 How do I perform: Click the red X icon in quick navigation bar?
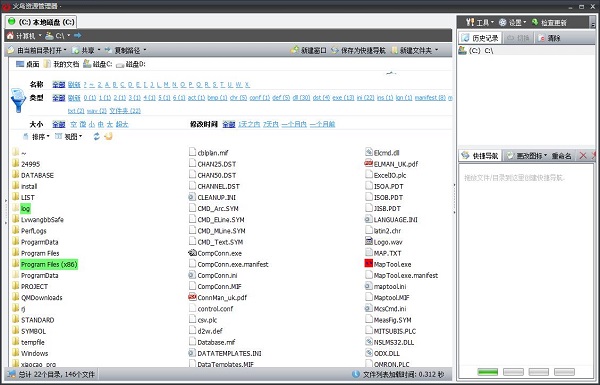tap(583, 155)
